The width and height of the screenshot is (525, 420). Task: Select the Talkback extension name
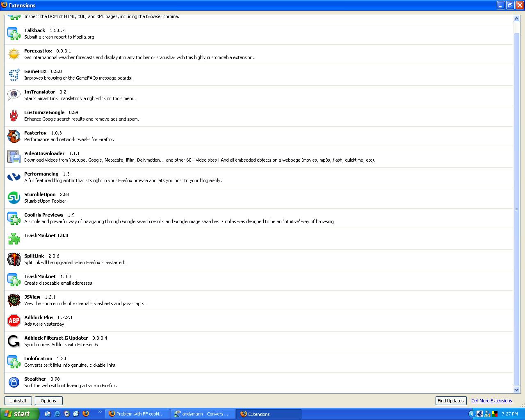35,30
